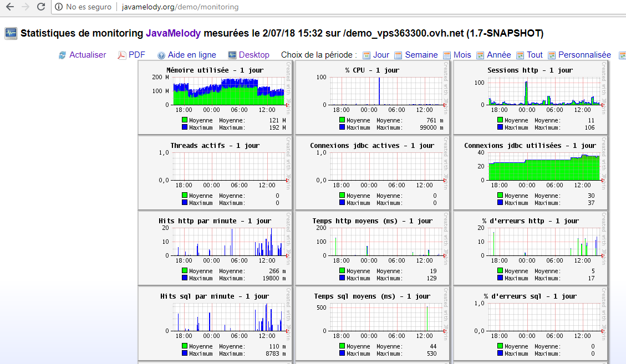Viewport: 626px width, 364px height.
Task: Click the Année calendar icon
Action: click(x=480, y=55)
